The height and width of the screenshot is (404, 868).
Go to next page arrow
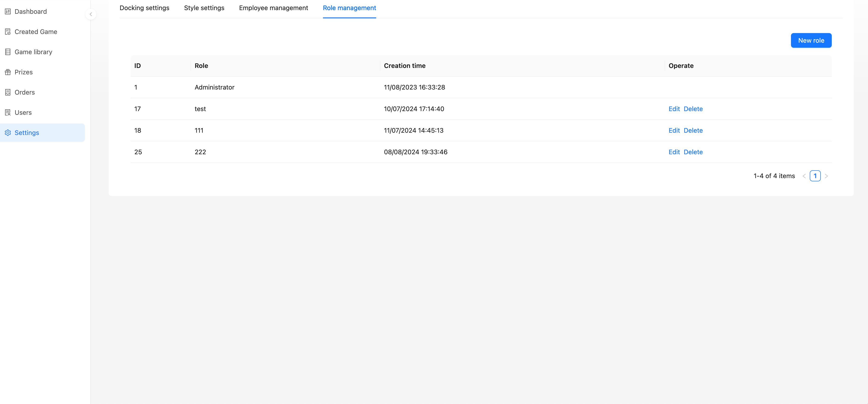[x=826, y=176]
